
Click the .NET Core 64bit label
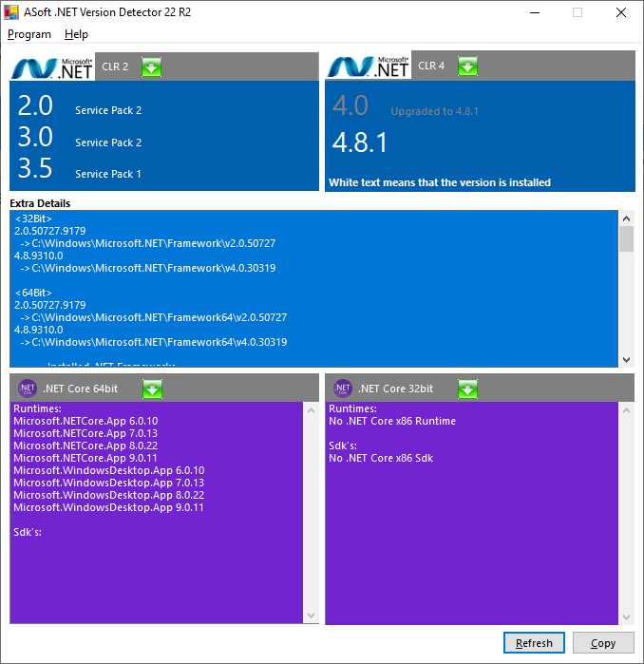pyautogui.click(x=80, y=389)
